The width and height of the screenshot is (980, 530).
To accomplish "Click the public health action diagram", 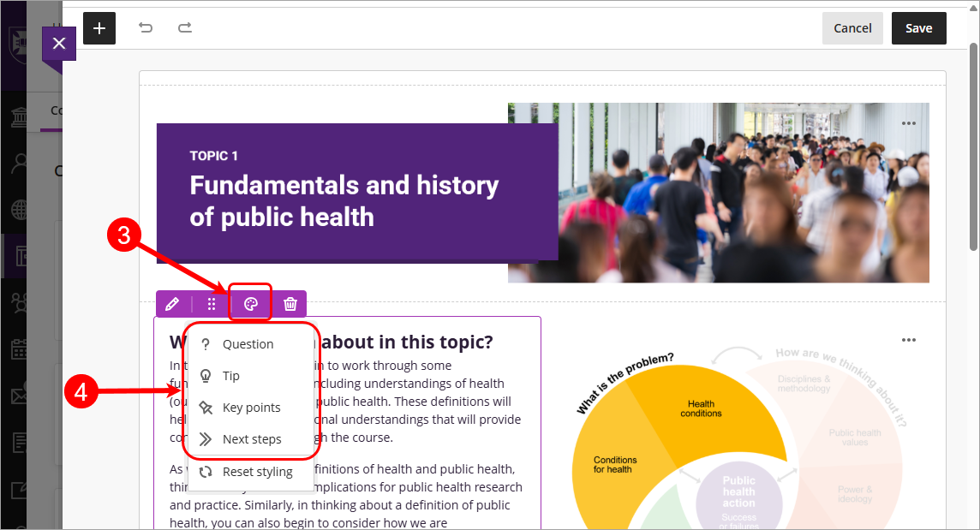I will tap(737, 445).
